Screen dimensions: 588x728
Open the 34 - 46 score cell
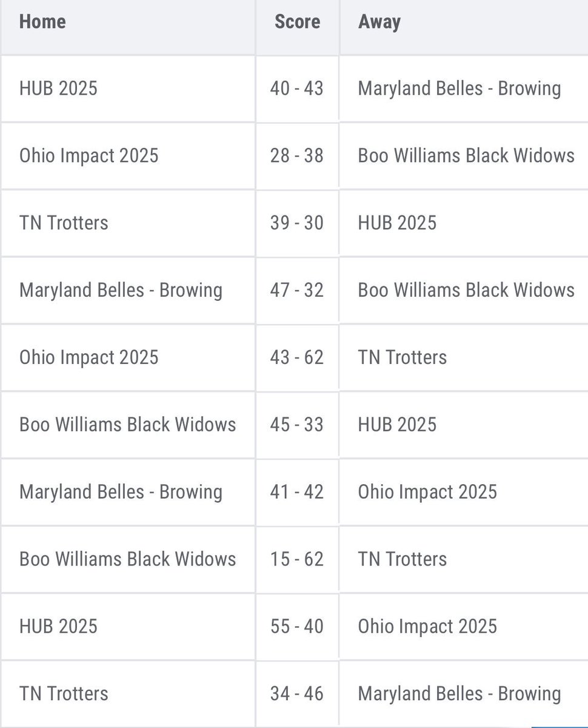[x=297, y=693]
